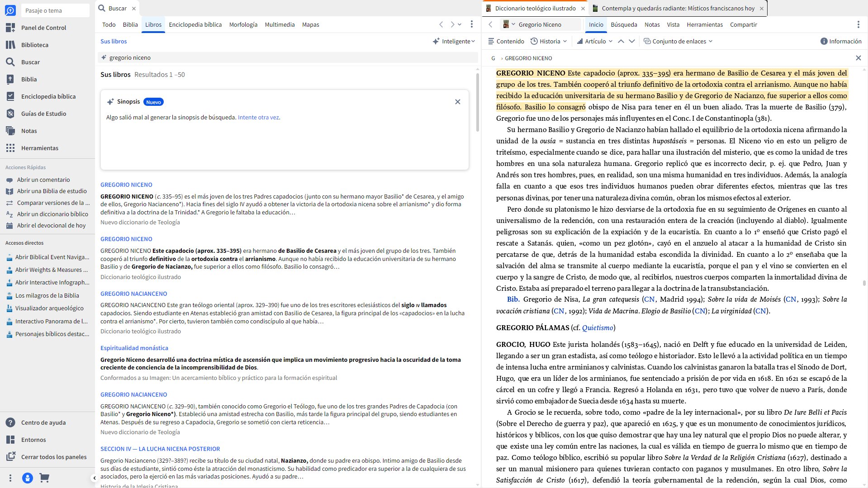The width and height of the screenshot is (868, 488).
Task: Expand the Artículo navigation dropdown
Action: [595, 41]
